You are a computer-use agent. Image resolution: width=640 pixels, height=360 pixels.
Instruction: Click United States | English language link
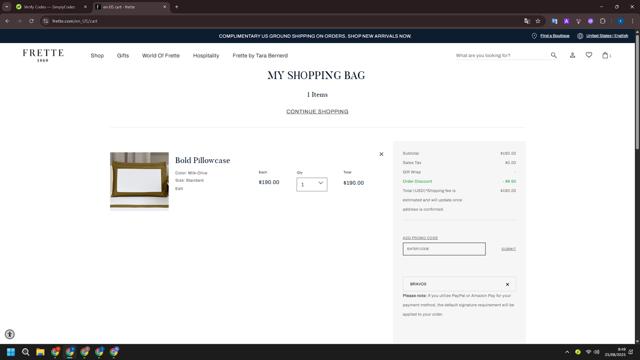tap(607, 36)
